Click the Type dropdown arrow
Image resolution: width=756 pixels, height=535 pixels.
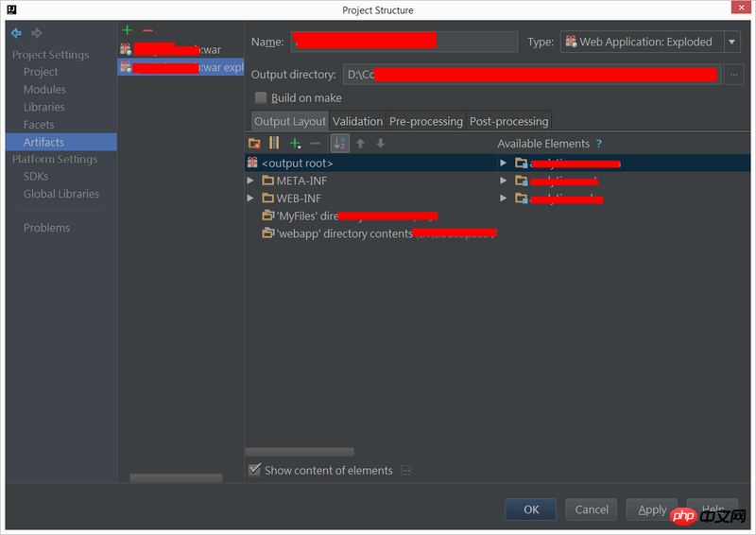click(731, 42)
